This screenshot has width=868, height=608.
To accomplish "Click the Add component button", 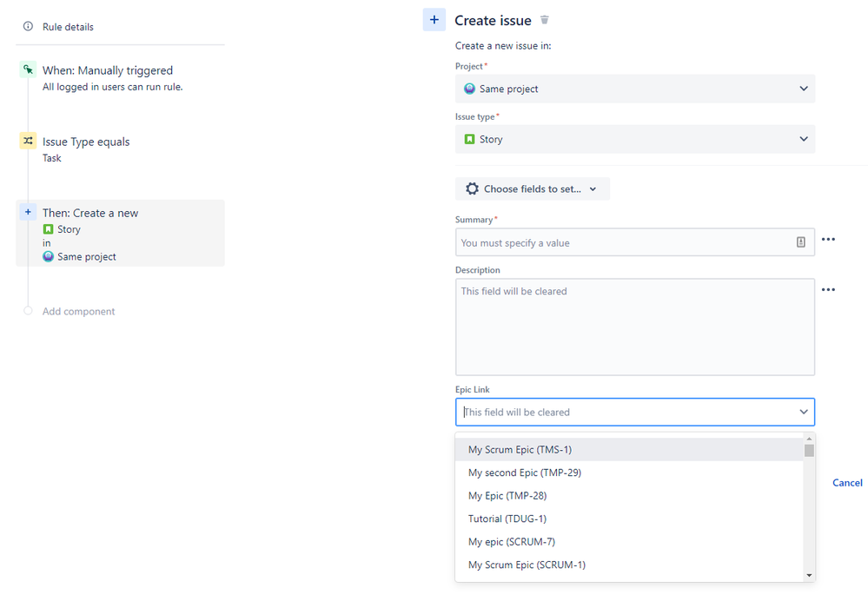I will point(79,311).
